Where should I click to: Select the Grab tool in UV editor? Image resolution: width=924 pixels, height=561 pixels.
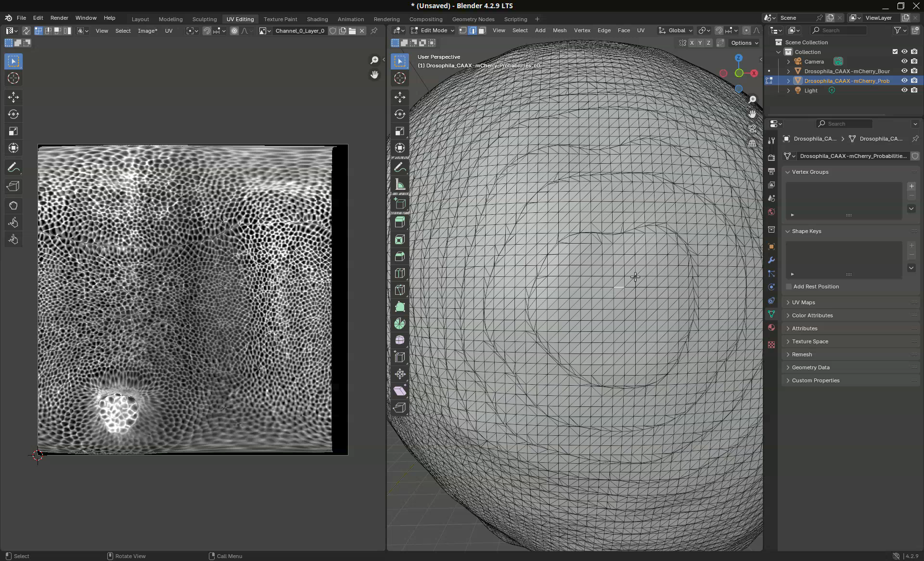pyautogui.click(x=13, y=206)
